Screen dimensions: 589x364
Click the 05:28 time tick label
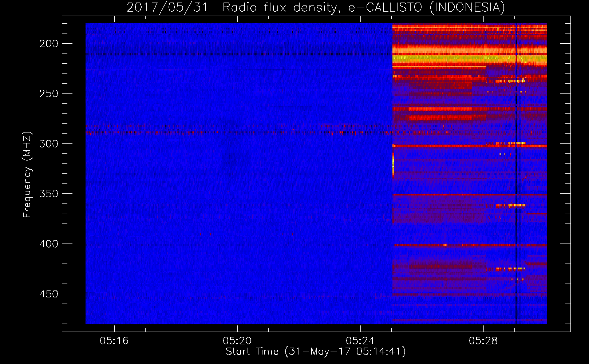click(483, 341)
